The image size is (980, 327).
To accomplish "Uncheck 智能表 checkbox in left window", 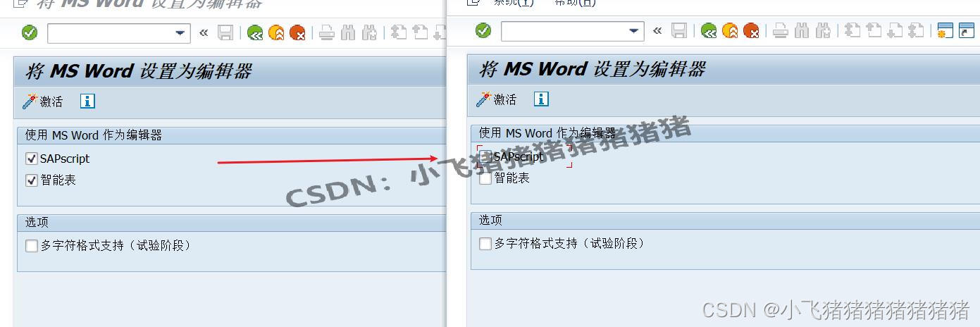I will [x=31, y=180].
